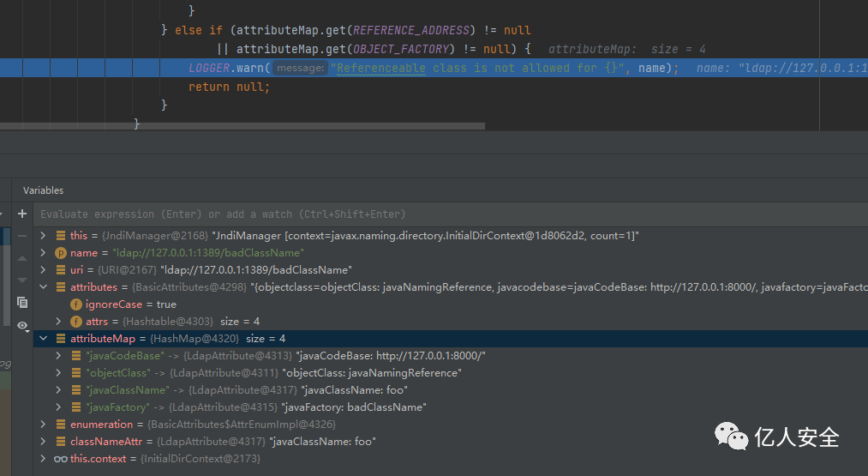Click the field icon beside 'attrs'
This screenshot has width=868, height=476.
point(76,322)
